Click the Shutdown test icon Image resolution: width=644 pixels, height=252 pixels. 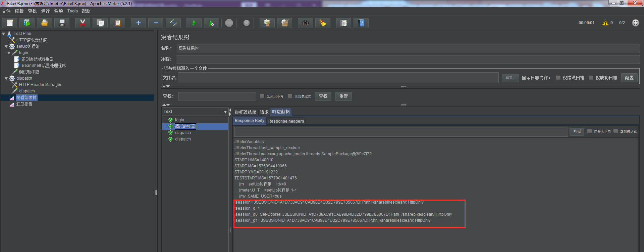(246, 23)
